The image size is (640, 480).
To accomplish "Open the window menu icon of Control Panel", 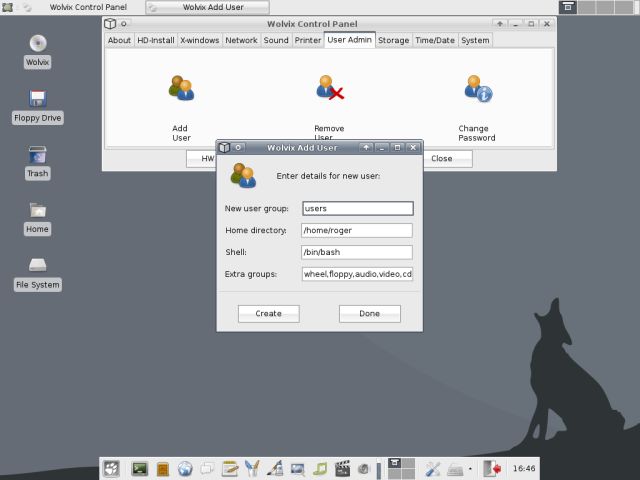I will (110, 24).
